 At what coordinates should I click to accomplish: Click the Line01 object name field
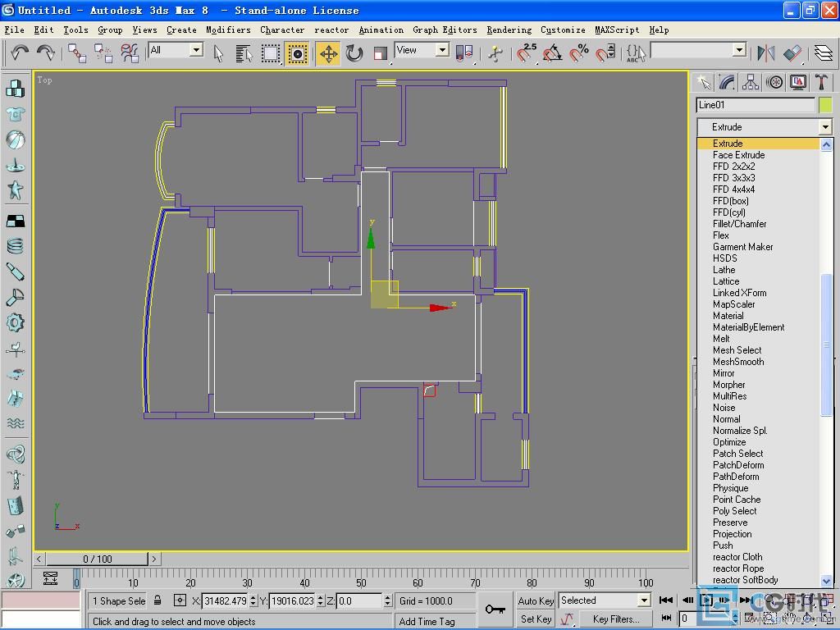[x=756, y=105]
